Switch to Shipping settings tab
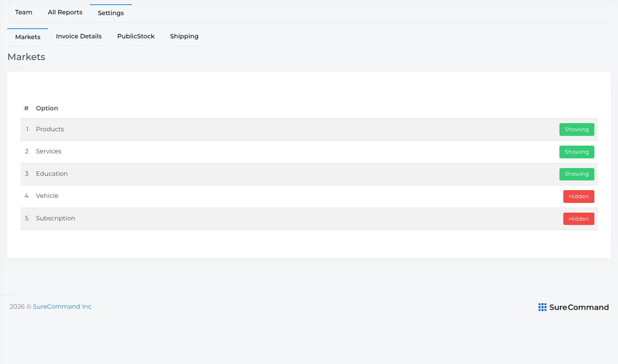This screenshot has width=618, height=364. tap(184, 36)
